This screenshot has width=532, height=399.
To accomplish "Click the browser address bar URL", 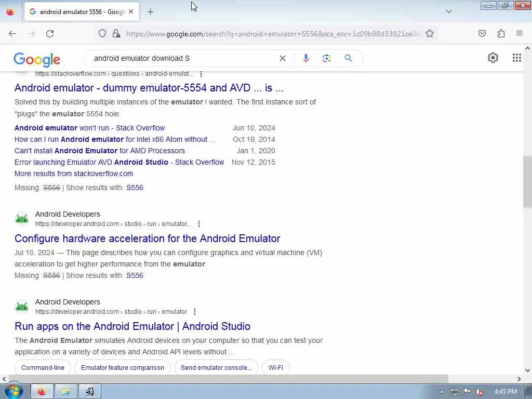I will (273, 34).
